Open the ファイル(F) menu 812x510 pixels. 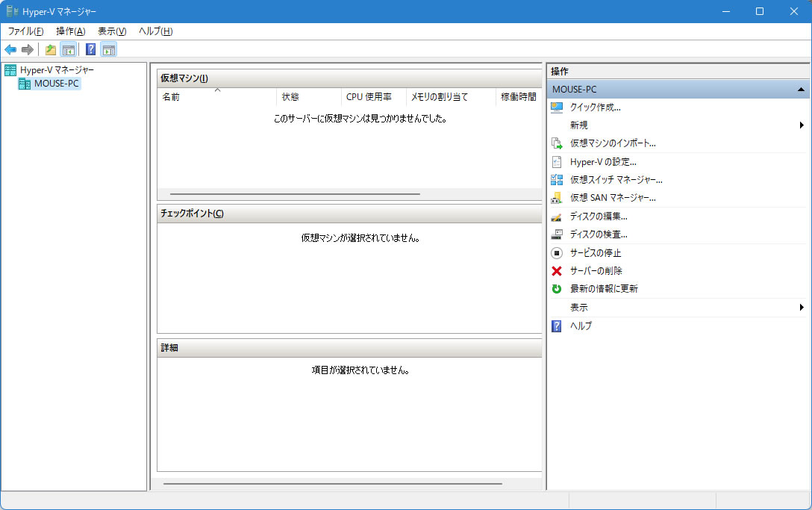(25, 31)
